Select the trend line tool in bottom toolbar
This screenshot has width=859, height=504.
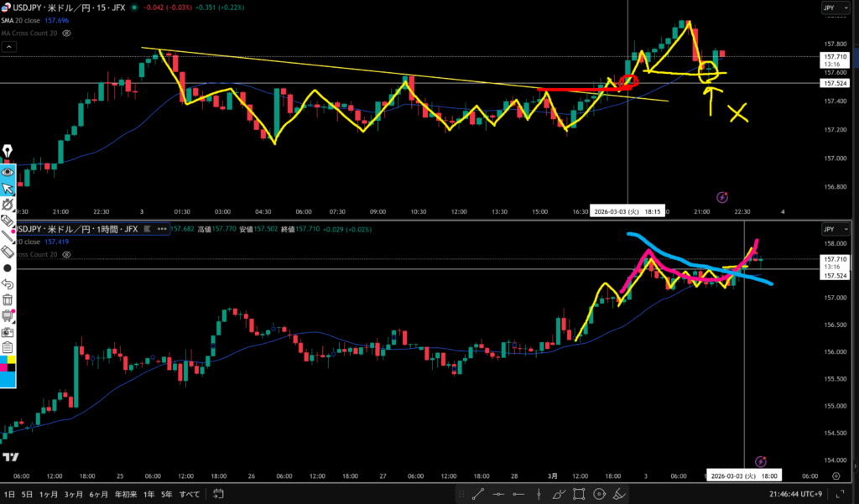477,493
